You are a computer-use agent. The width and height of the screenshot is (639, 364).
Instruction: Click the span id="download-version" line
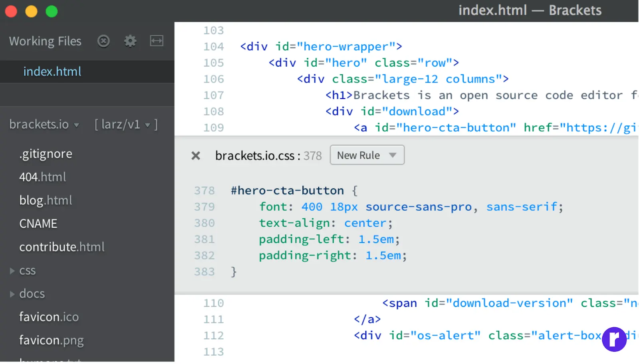(510, 303)
